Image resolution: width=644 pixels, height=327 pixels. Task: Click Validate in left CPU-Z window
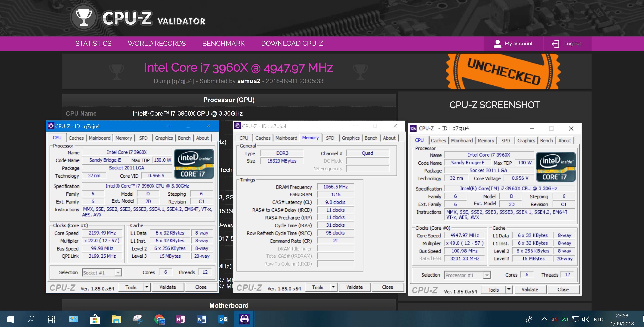[x=167, y=287]
